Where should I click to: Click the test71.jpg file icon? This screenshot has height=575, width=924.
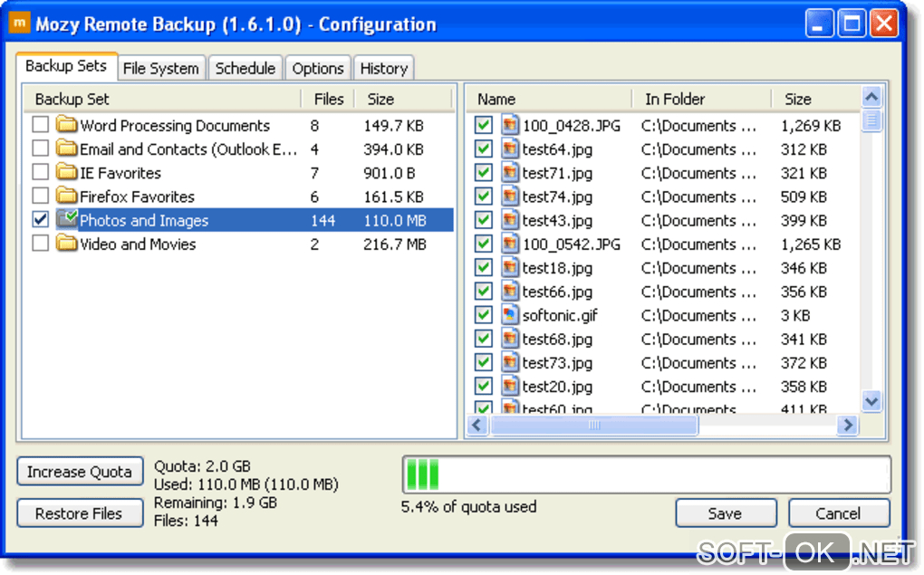[x=510, y=173]
